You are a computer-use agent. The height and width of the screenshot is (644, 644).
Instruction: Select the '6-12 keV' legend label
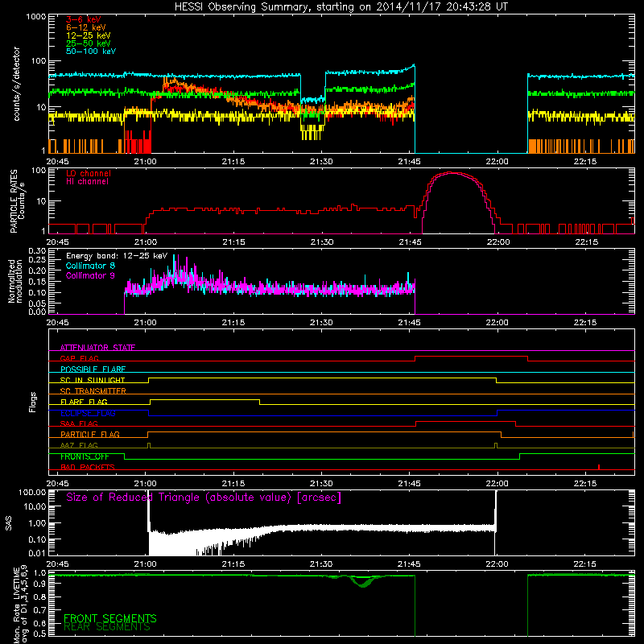(x=86, y=27)
